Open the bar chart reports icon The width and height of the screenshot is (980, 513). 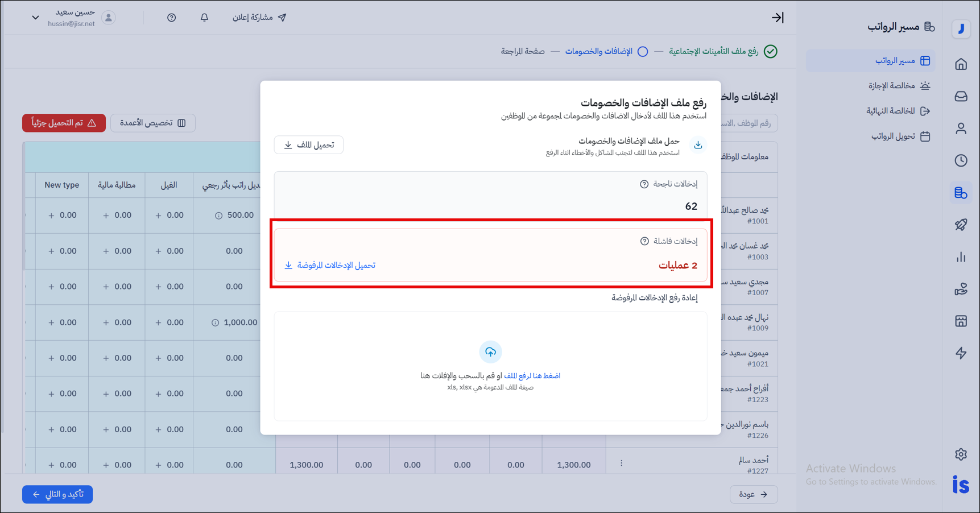click(961, 257)
